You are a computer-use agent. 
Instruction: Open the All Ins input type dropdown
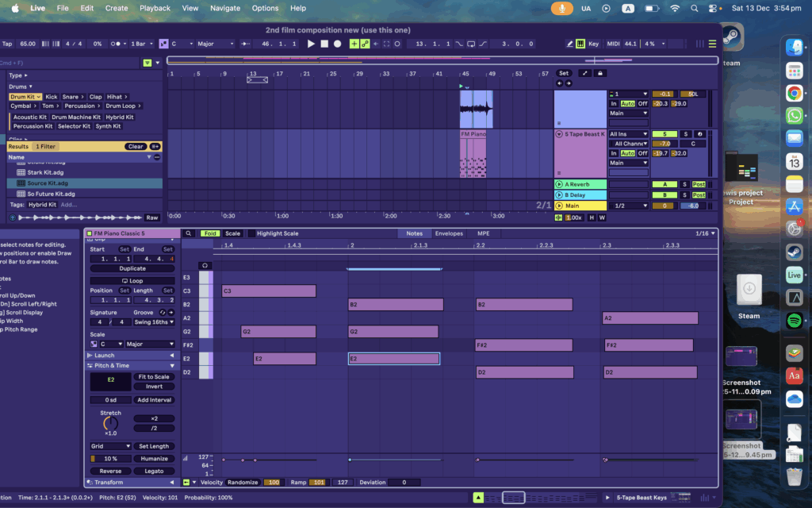(628, 134)
